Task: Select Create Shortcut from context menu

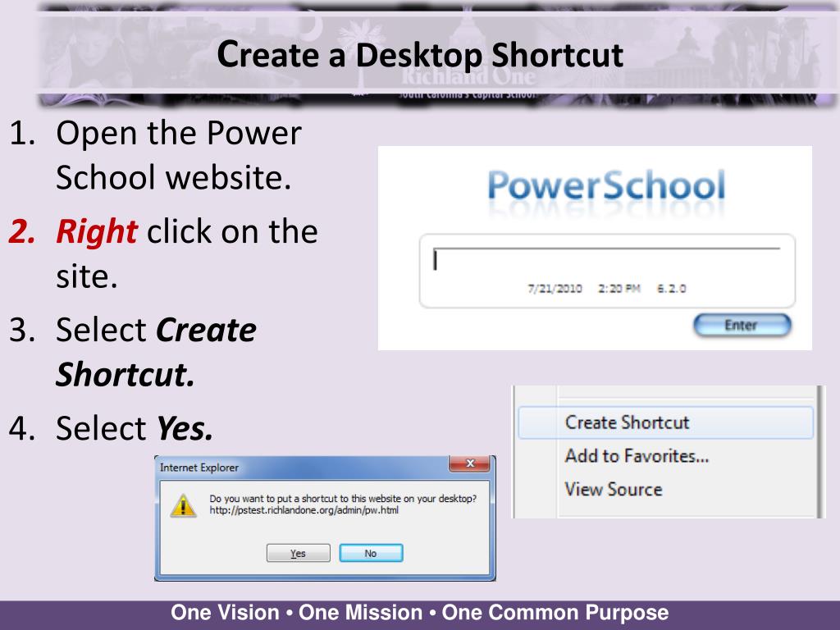Action: pos(665,422)
